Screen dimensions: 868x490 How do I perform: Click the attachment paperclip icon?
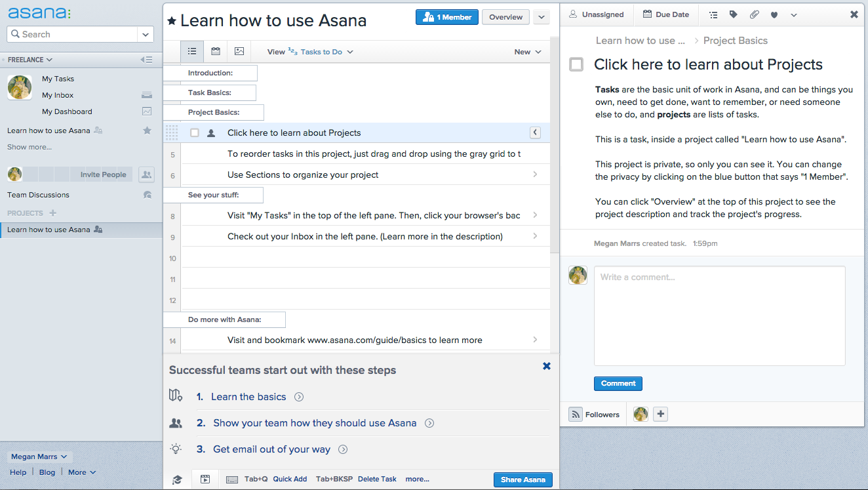click(x=754, y=14)
